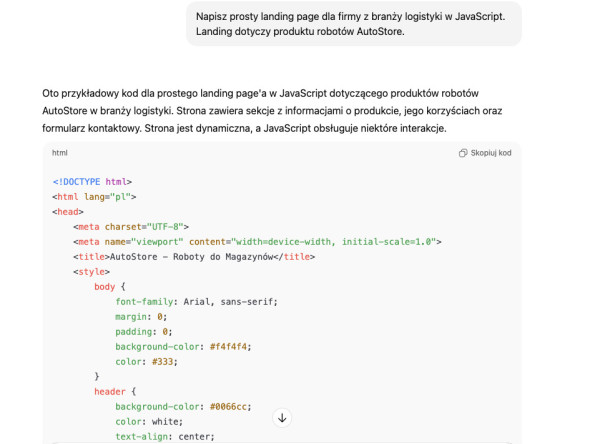Click the font-family Arial declaration
Screen dimensions: 600x444
196,302
